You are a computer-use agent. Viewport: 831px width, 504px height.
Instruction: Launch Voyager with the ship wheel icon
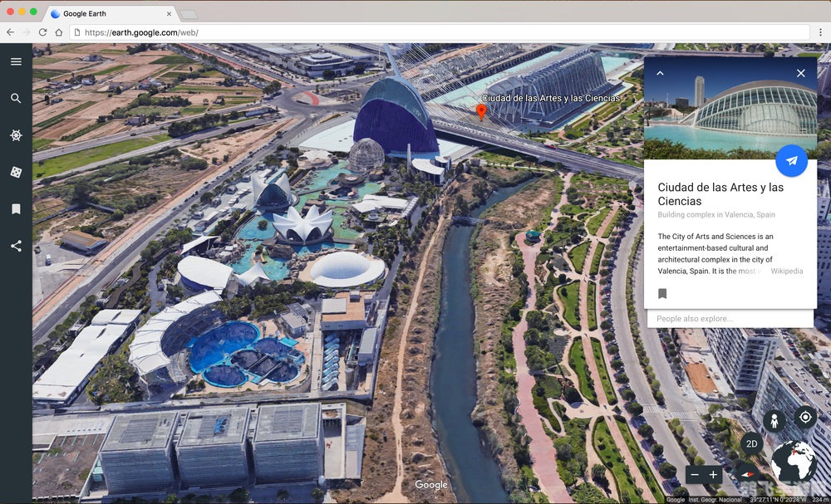(x=16, y=135)
